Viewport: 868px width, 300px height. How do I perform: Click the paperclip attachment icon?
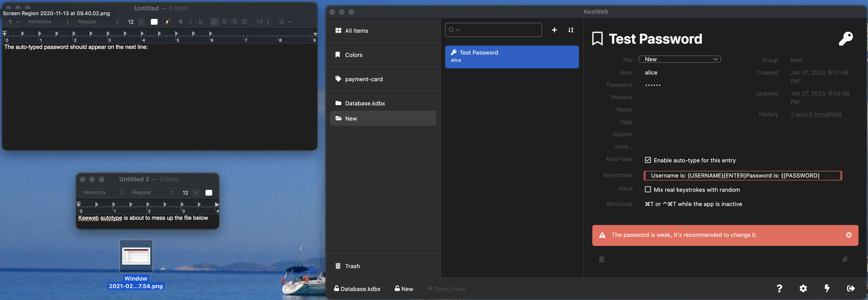pyautogui.click(x=845, y=259)
